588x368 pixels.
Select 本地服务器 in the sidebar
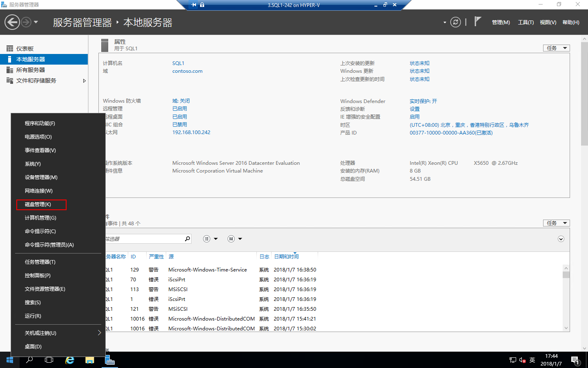pos(44,59)
